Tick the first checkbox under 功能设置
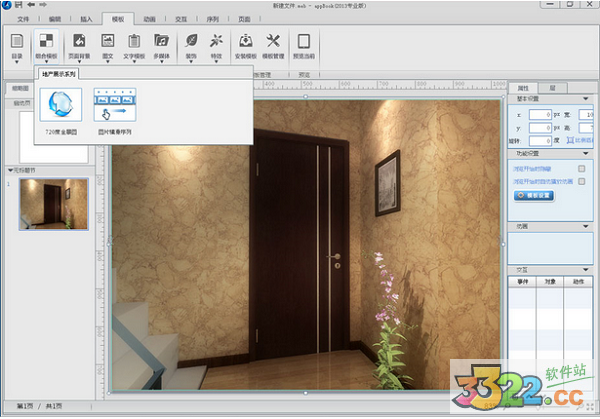 point(581,168)
